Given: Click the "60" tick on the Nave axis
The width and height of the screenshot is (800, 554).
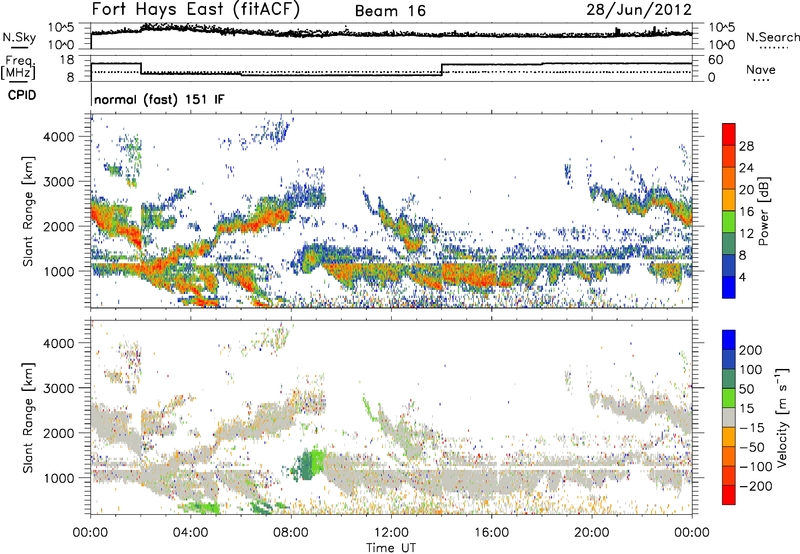Looking at the screenshot, I should 715,60.
